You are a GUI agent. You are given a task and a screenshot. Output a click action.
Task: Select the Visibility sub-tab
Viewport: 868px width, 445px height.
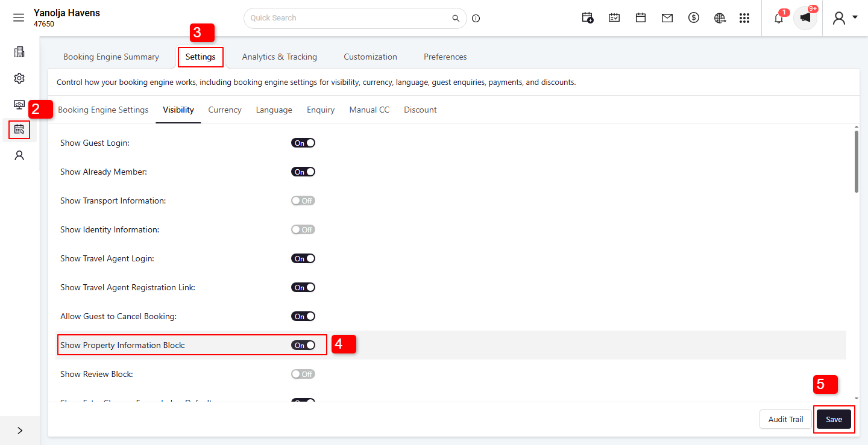click(x=178, y=110)
